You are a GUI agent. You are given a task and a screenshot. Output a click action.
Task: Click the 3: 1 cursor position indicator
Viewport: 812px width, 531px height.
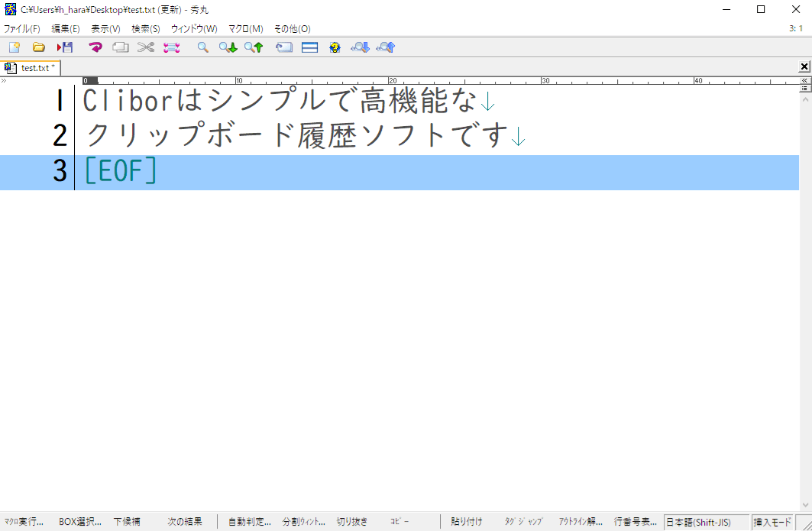(x=796, y=28)
